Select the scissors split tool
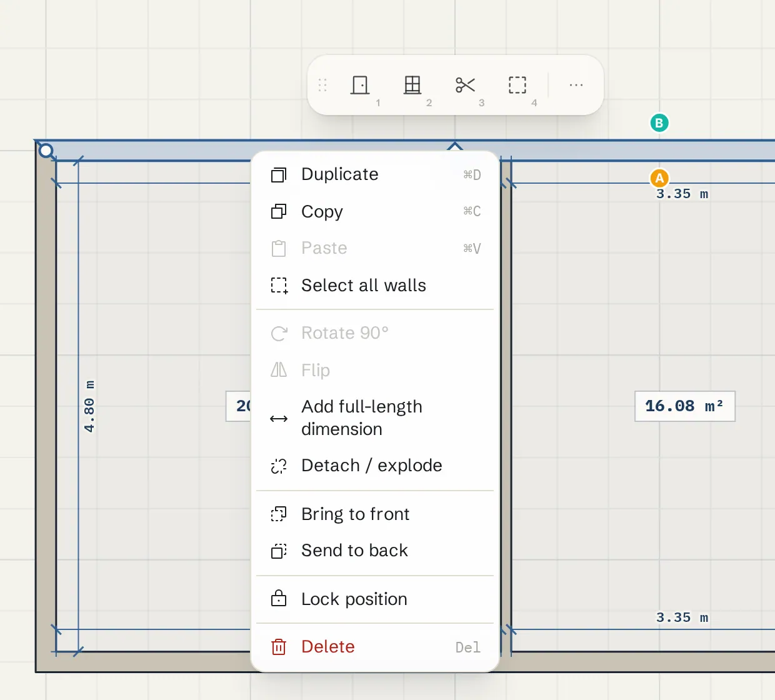The height and width of the screenshot is (700, 775). (465, 85)
